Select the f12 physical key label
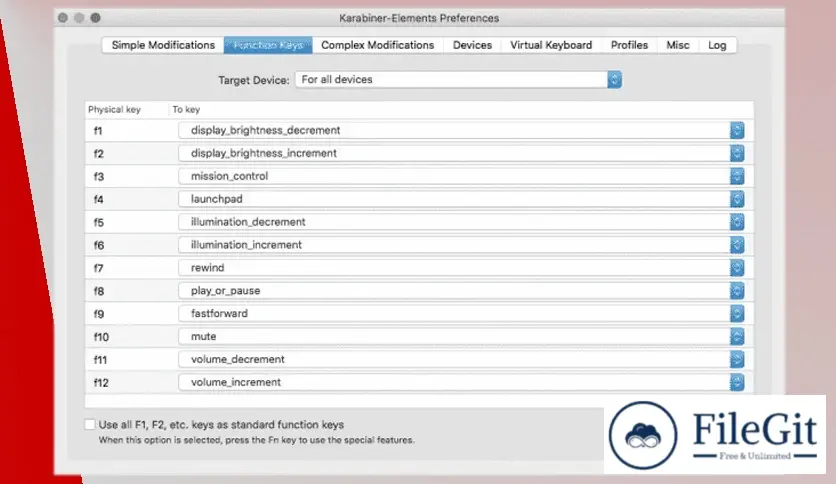Screen dimensions: 836x484 pos(101,383)
